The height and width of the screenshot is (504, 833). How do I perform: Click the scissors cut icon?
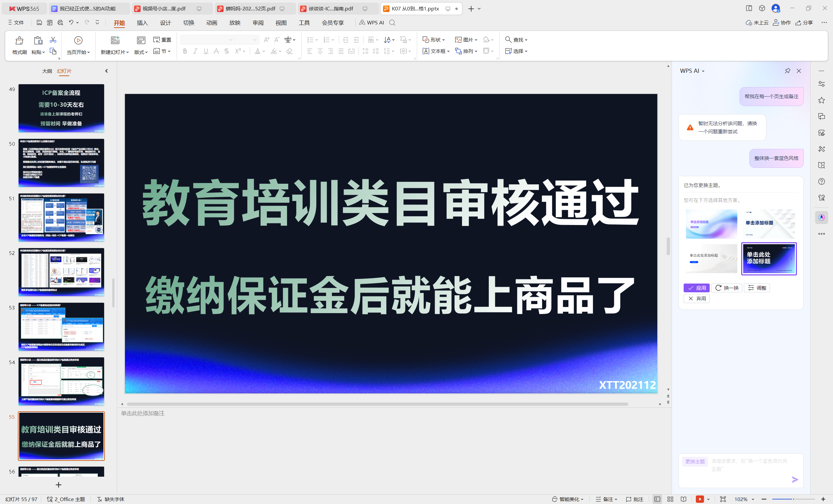pos(53,40)
